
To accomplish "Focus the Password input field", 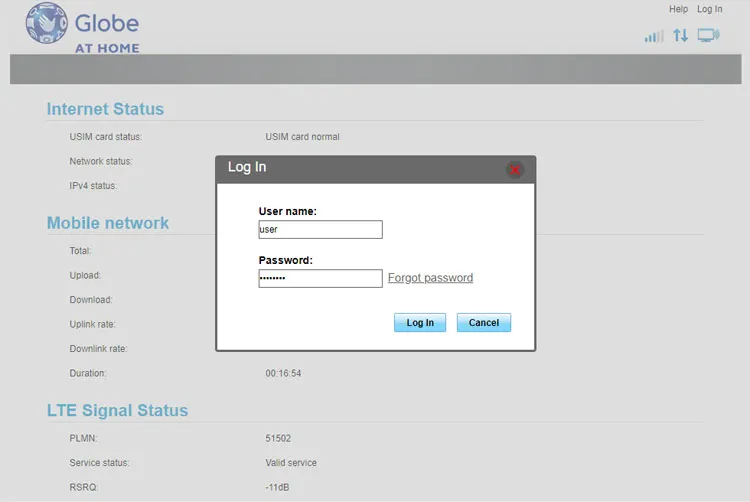I will [x=320, y=278].
